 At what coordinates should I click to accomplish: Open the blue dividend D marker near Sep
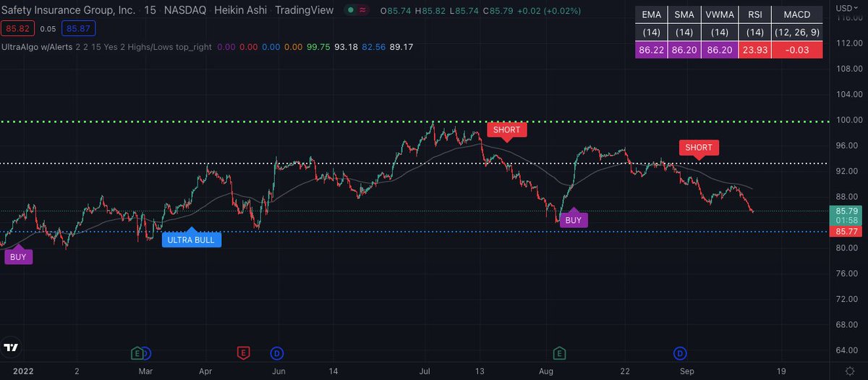tap(680, 353)
